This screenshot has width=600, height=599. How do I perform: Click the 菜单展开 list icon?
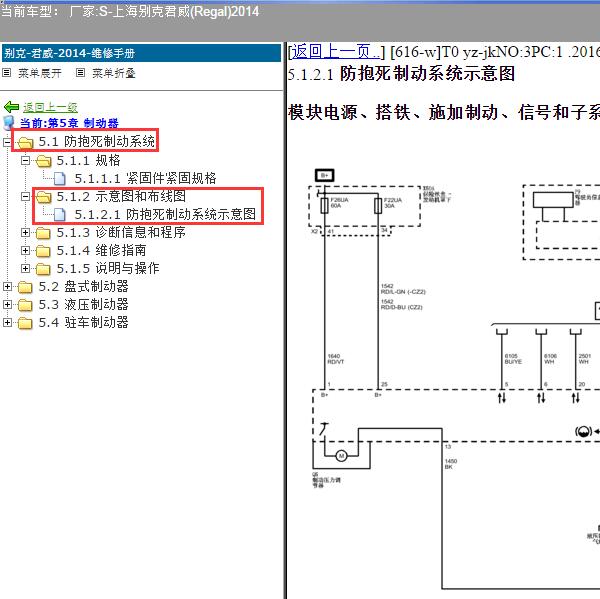(x=7, y=72)
